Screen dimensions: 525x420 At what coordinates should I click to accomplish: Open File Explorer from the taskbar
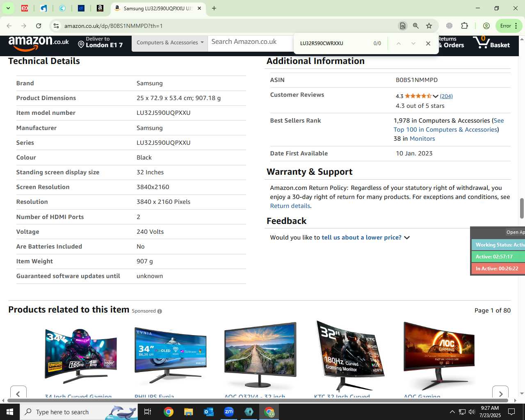click(x=188, y=412)
